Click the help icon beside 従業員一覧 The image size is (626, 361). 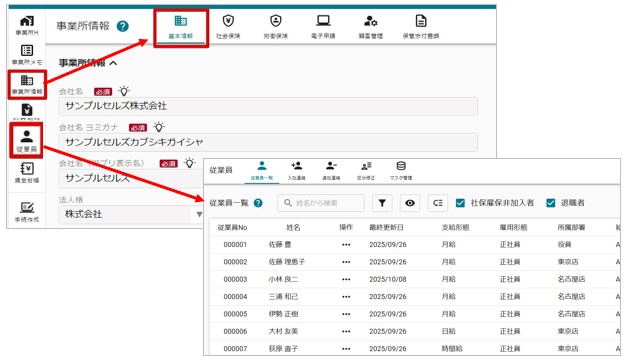point(258,203)
